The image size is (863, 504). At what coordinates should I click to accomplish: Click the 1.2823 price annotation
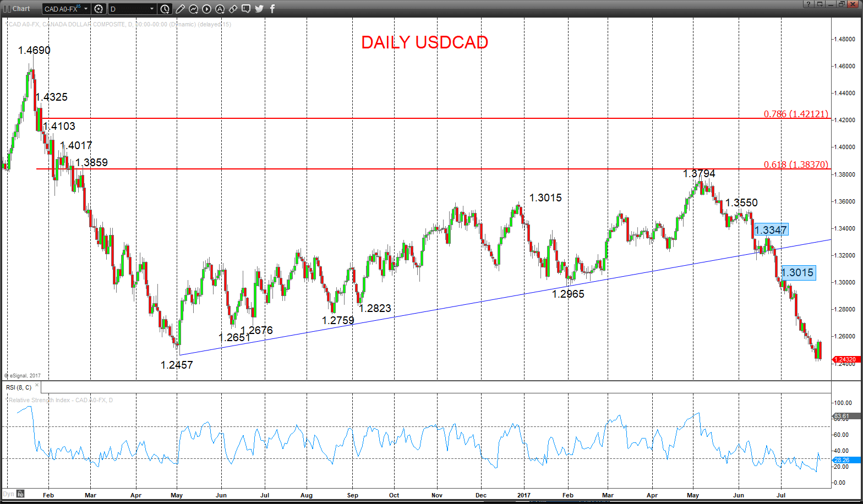point(375,309)
